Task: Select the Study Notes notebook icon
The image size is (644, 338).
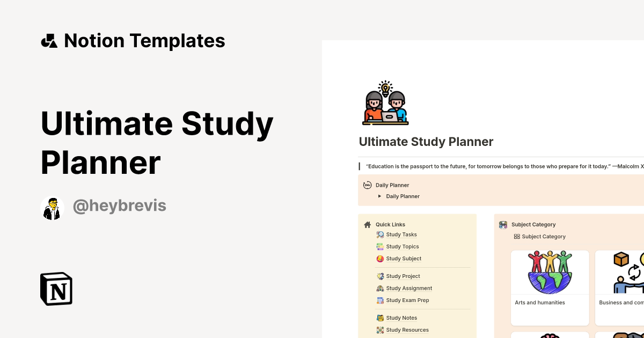Action: pyautogui.click(x=379, y=318)
